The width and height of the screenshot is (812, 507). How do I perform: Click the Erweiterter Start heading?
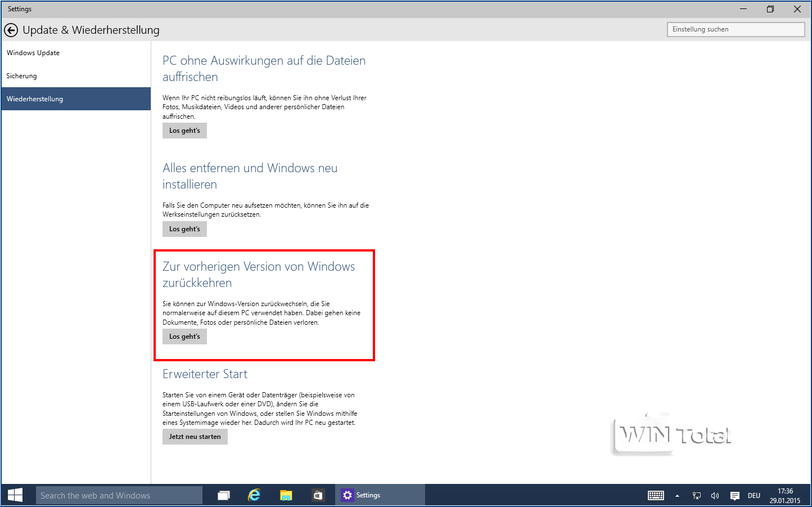pyautogui.click(x=205, y=374)
